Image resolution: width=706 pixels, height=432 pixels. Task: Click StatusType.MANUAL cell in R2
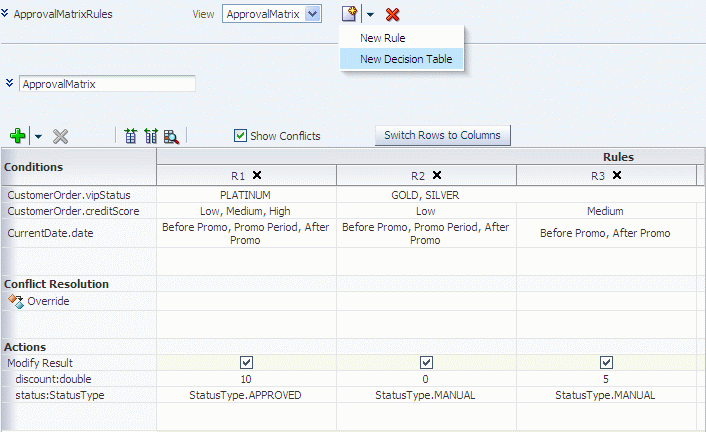pyautogui.click(x=425, y=396)
